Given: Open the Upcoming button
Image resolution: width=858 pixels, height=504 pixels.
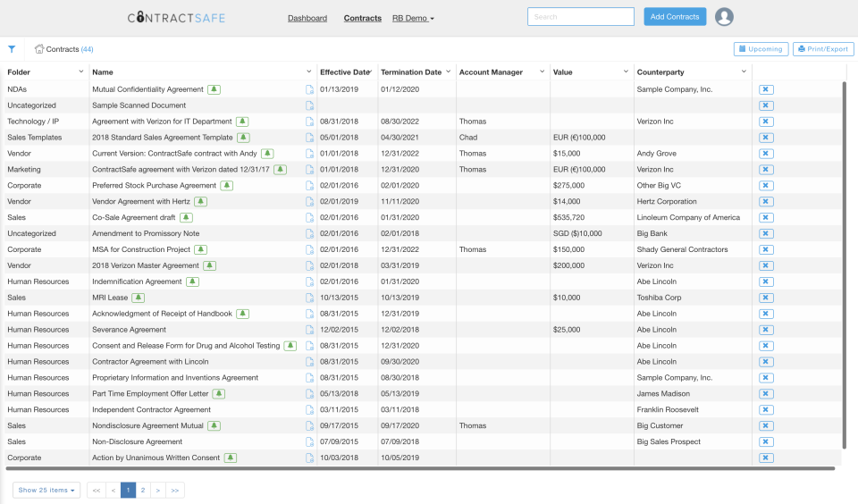Looking at the screenshot, I should pyautogui.click(x=761, y=49).
